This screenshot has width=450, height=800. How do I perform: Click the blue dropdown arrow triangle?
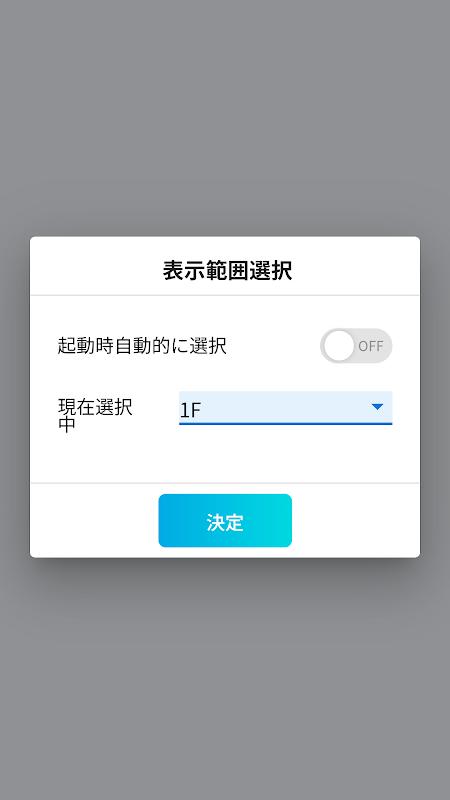[x=377, y=407]
